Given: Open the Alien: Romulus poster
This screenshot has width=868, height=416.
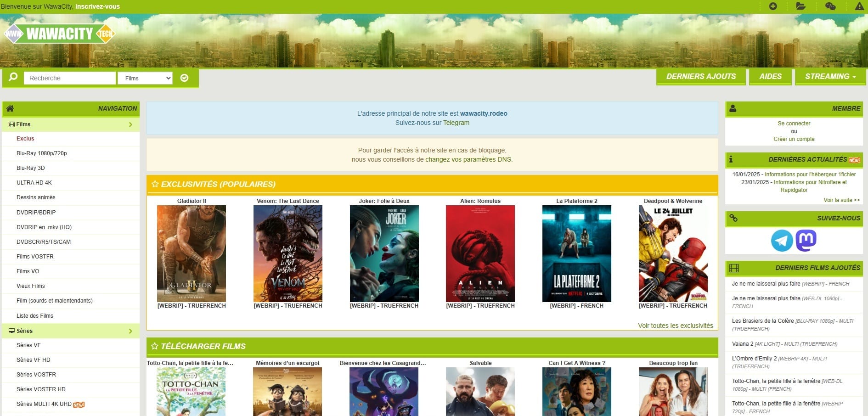Looking at the screenshot, I should tap(480, 253).
